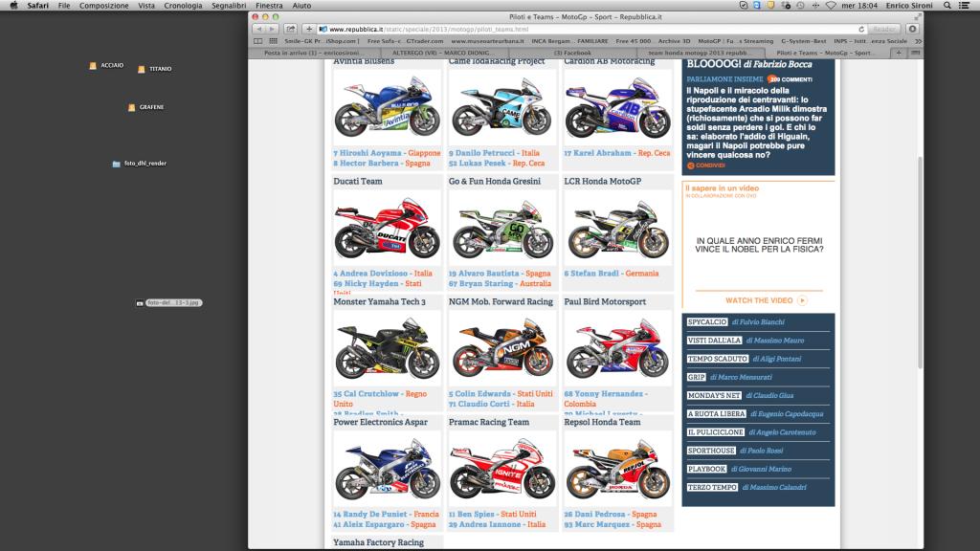The width and height of the screenshot is (980, 551).
Task: Open the Segnalibri menu
Action: (x=229, y=5)
